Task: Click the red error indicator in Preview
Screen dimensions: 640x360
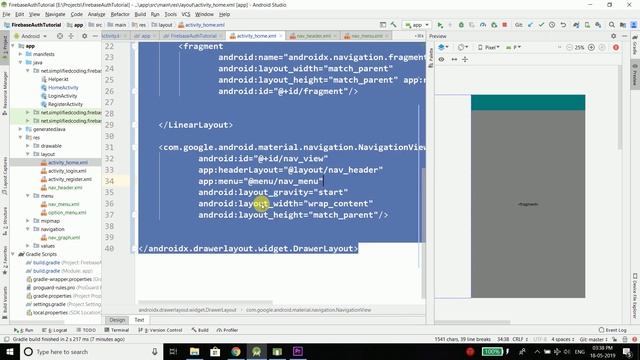Action: [616, 47]
